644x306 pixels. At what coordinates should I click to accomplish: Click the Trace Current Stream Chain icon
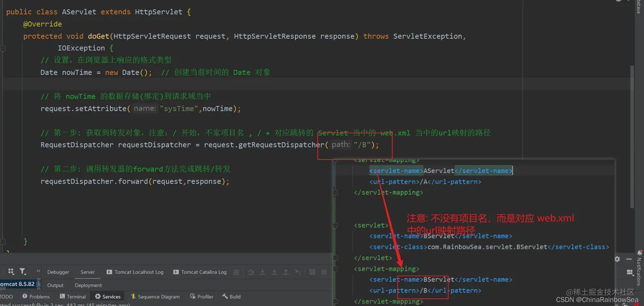pyautogui.click(x=324, y=272)
